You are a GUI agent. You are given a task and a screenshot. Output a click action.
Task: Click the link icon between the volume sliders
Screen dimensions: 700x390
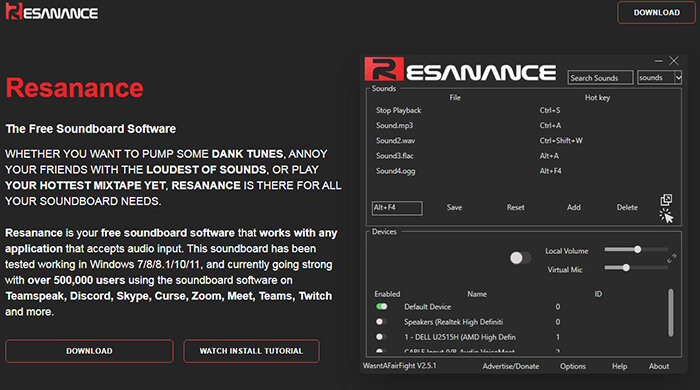coord(671,259)
